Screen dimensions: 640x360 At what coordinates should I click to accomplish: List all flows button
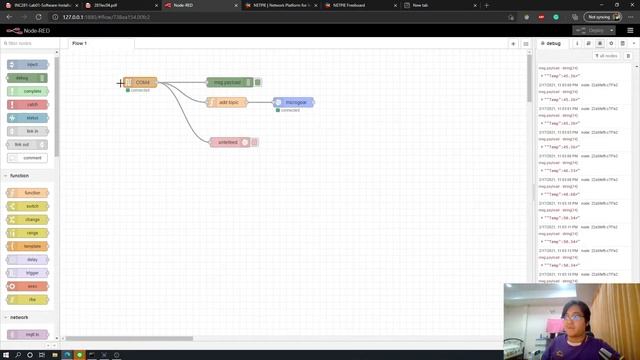click(x=526, y=44)
